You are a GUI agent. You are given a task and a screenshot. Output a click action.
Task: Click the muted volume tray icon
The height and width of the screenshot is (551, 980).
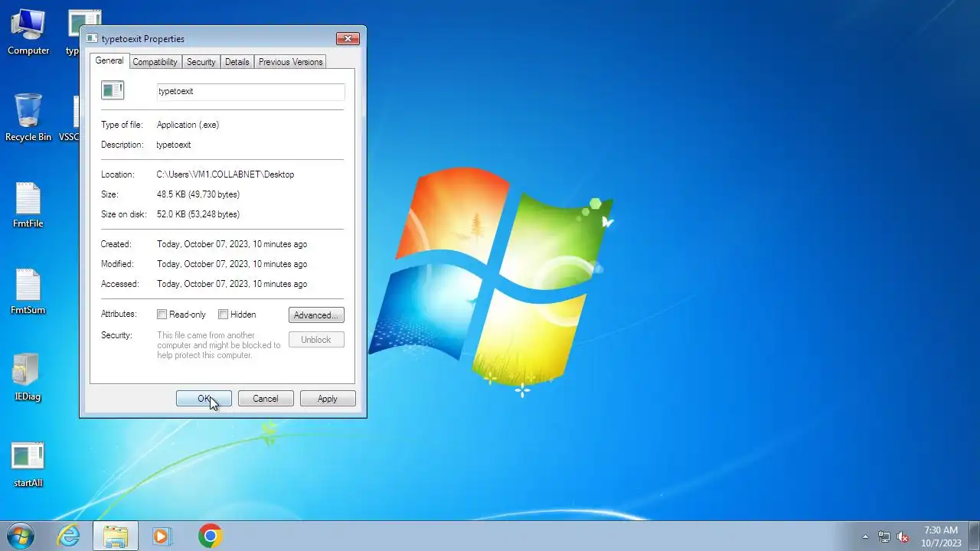coord(903,536)
